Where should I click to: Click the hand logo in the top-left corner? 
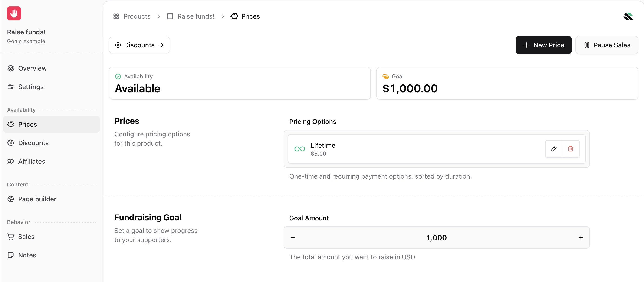click(x=14, y=13)
